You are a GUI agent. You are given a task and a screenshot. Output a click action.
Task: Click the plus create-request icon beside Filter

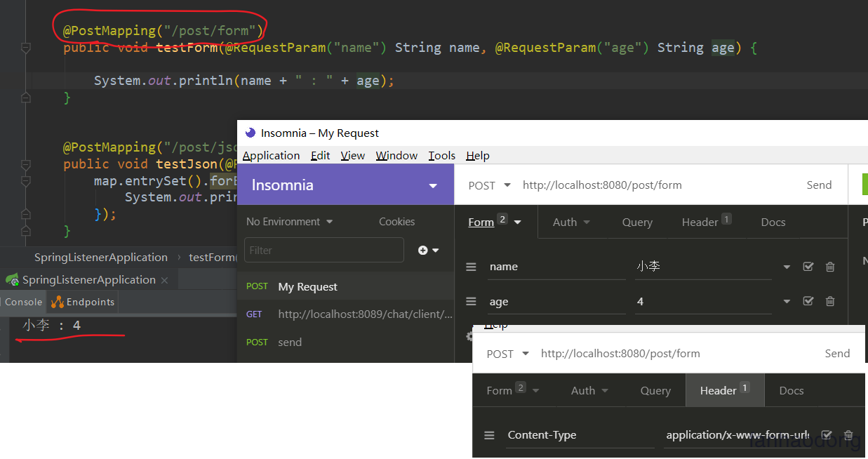pos(428,250)
